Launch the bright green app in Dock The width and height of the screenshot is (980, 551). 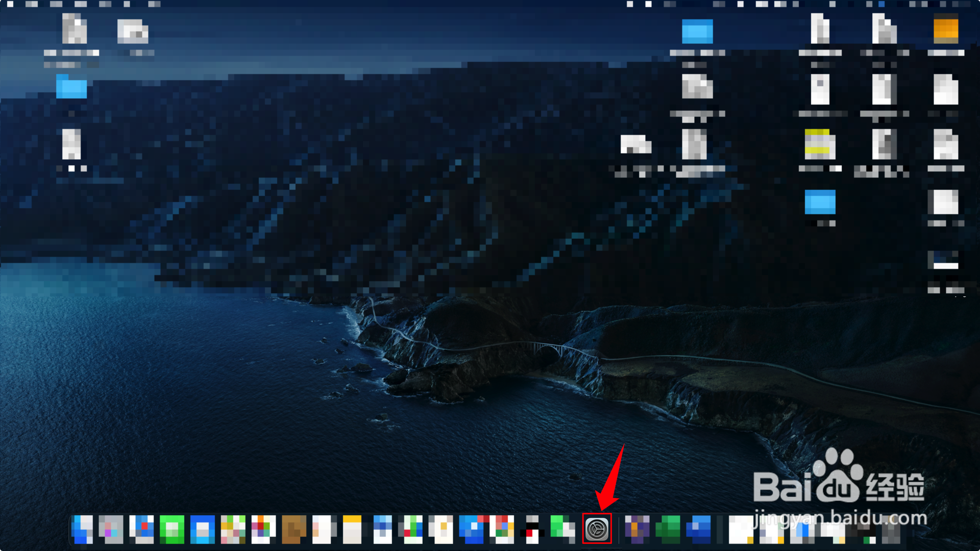(172, 529)
